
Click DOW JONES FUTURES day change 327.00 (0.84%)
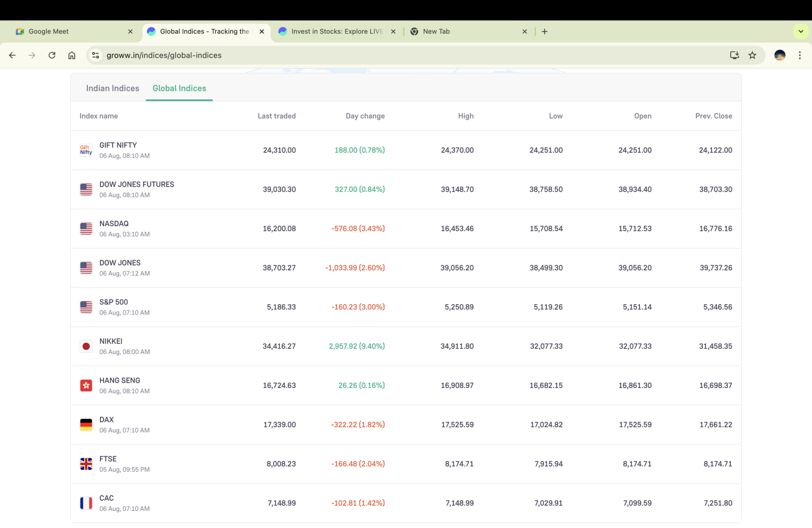(360, 189)
